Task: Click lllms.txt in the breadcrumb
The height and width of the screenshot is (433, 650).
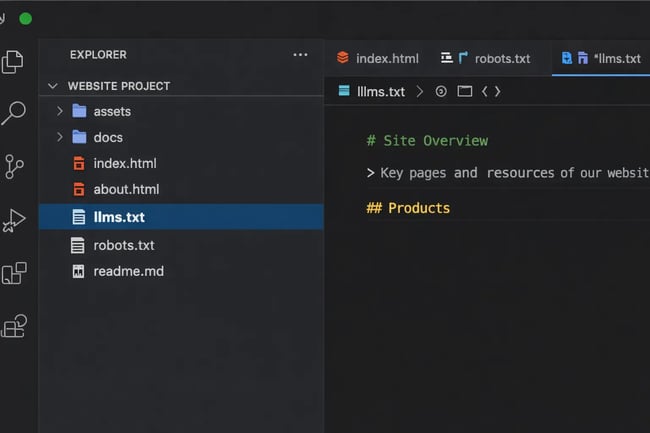Action: 381,92
